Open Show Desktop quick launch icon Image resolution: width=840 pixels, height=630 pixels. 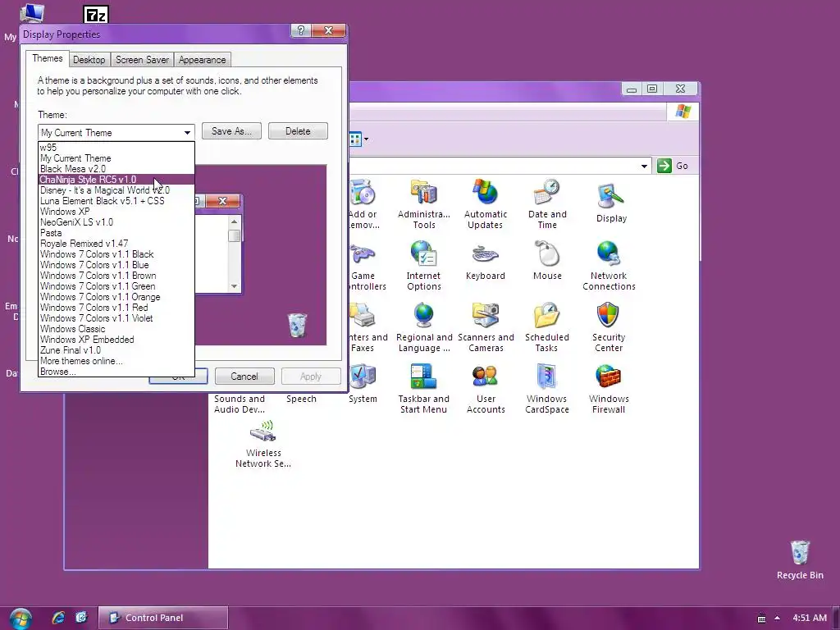point(81,618)
